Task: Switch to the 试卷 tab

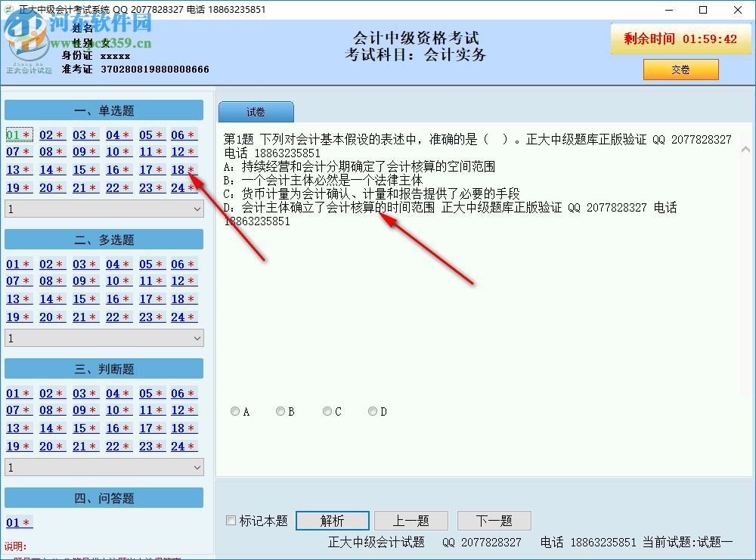Action: point(256,110)
